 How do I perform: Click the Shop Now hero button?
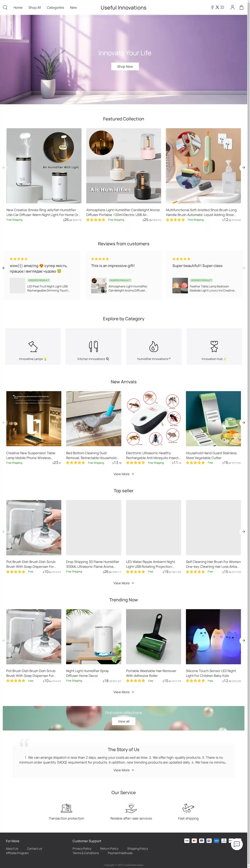click(125, 66)
